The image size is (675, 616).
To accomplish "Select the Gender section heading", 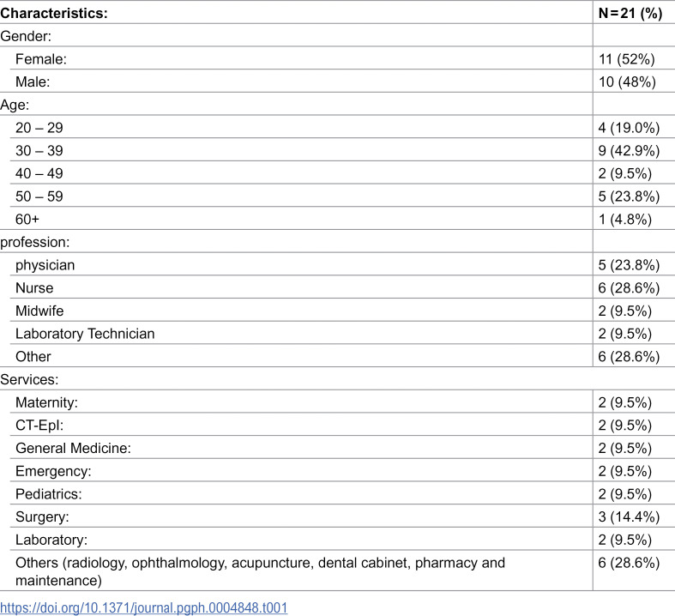I will (x=26, y=36).
